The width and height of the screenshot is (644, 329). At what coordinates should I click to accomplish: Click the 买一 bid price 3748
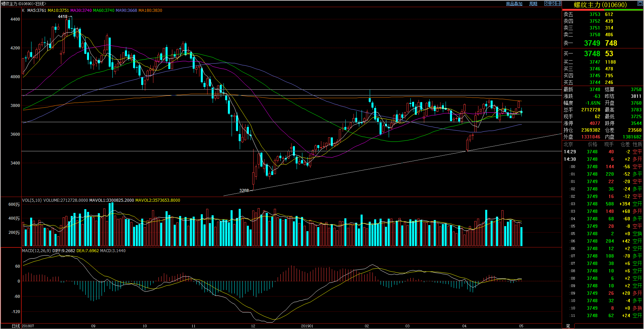(592, 54)
